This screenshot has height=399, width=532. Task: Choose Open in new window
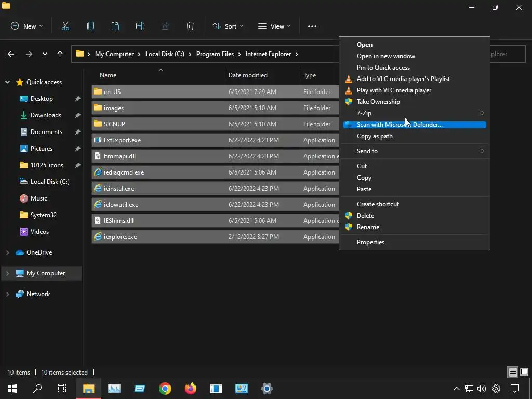tap(415, 56)
